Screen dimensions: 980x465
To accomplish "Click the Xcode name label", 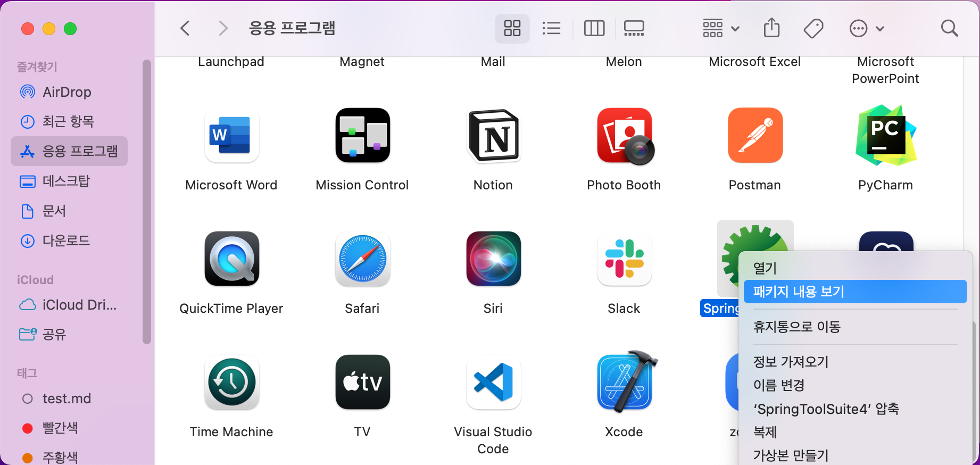I will (x=624, y=432).
